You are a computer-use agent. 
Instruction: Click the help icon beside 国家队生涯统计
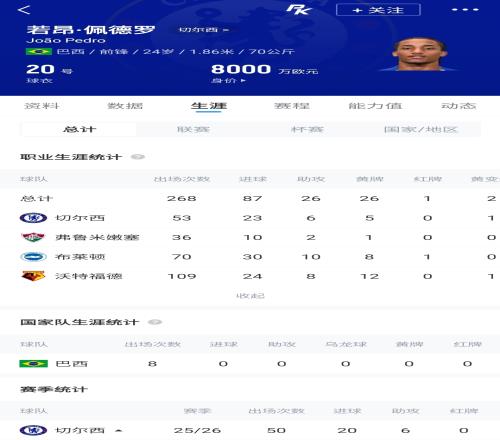click(155, 322)
